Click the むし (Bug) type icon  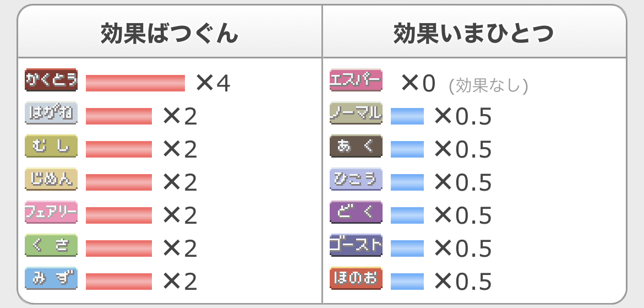click(51, 146)
